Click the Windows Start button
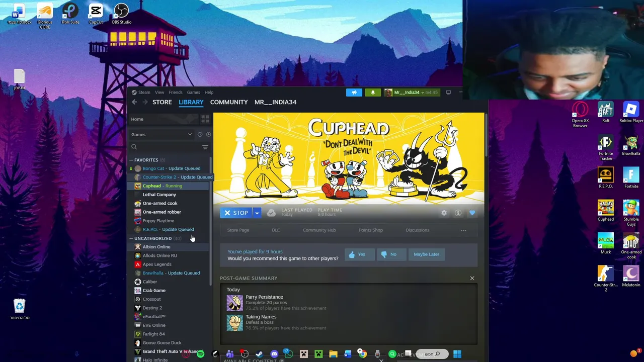This screenshot has height=362, width=644. [x=457, y=354]
